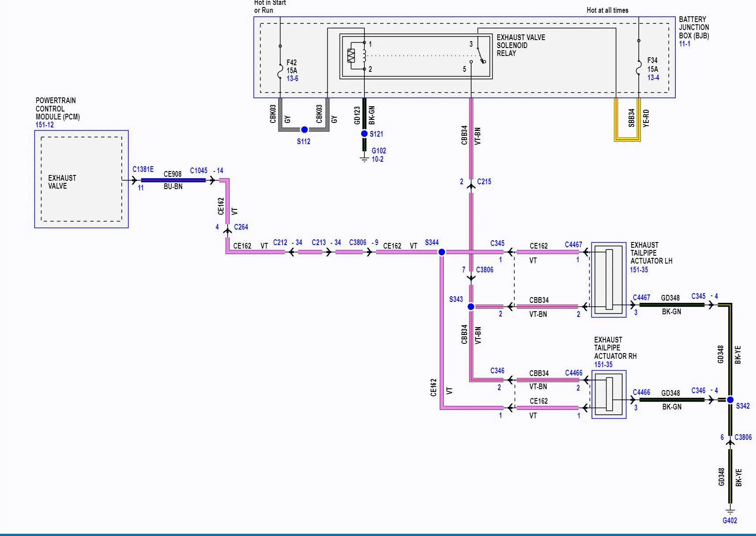Screen dimensions: 756x536
Task: Select the C215 connector label
Action: pyautogui.click(x=484, y=182)
